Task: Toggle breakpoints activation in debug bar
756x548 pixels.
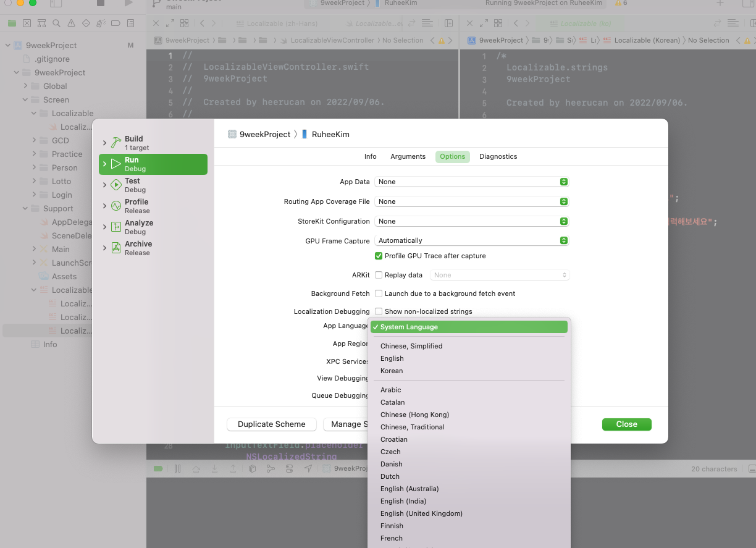Action: 158,469
